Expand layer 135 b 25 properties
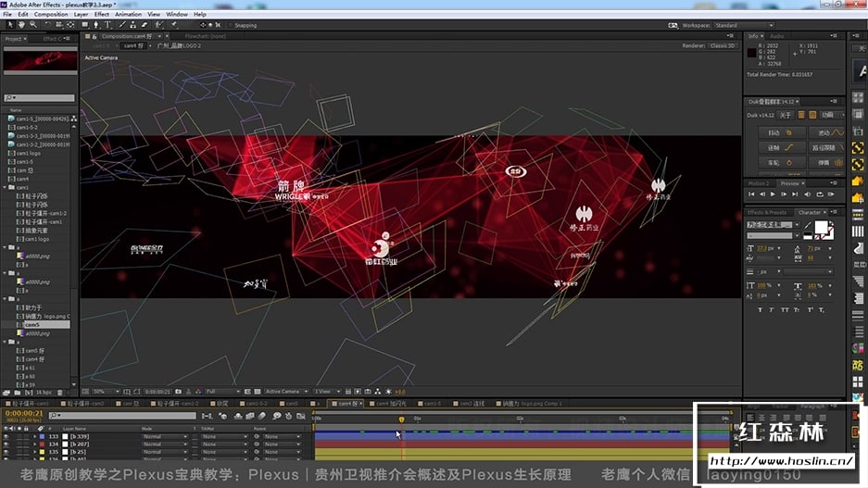This screenshot has width=868, height=488. [x=35, y=452]
